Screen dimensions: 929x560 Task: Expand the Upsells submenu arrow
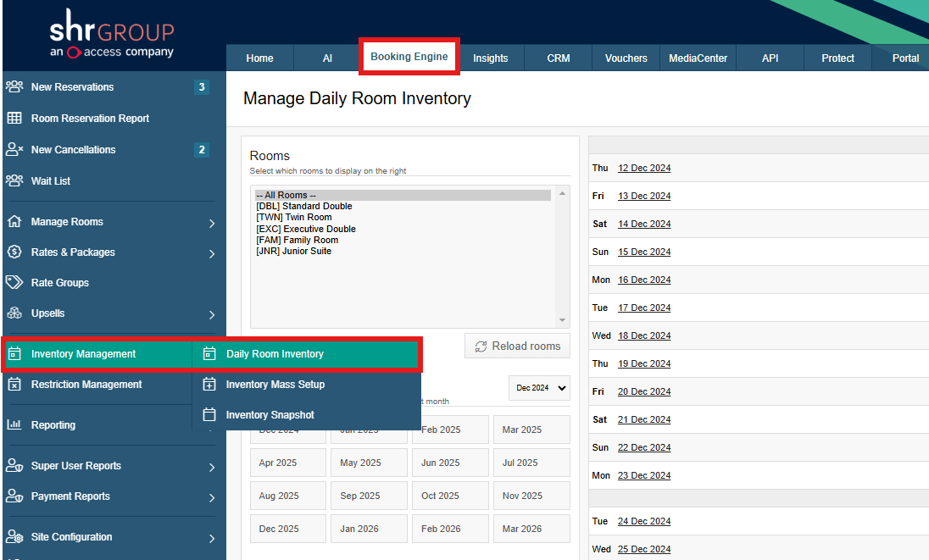tap(212, 315)
